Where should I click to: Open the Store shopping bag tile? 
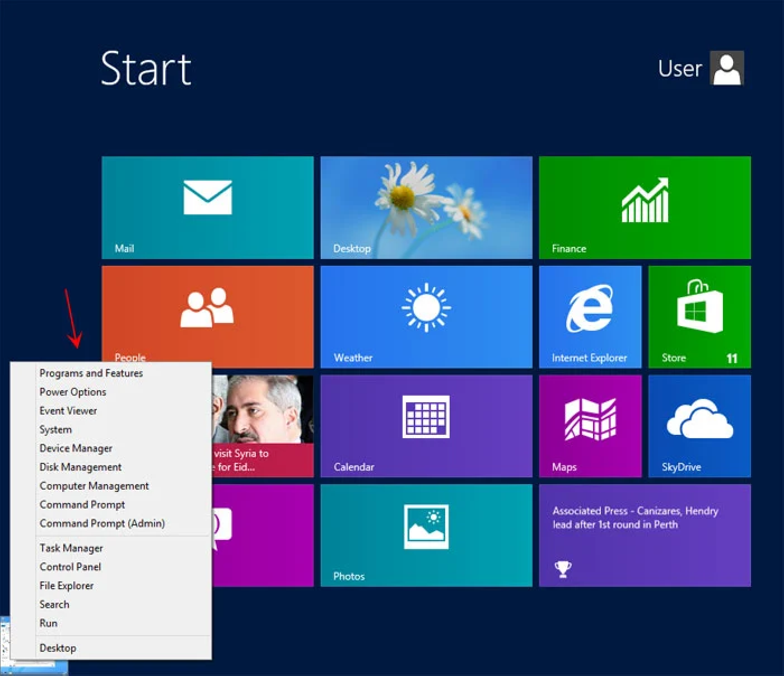pos(699,317)
